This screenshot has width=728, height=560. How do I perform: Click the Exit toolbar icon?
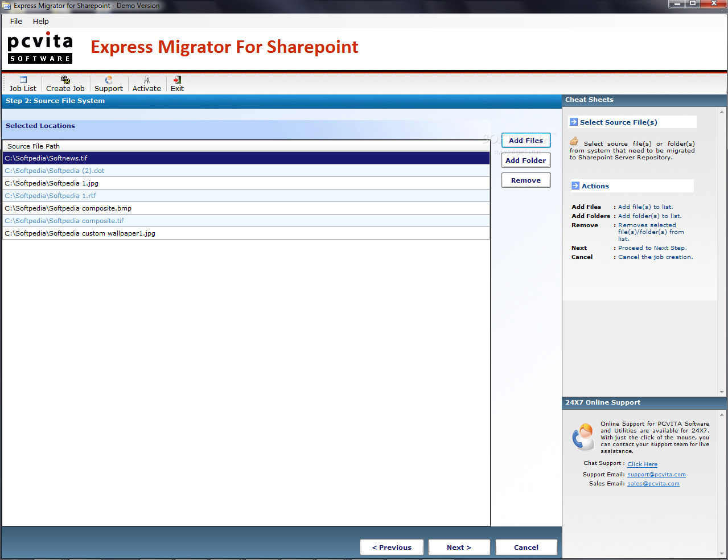tap(177, 80)
